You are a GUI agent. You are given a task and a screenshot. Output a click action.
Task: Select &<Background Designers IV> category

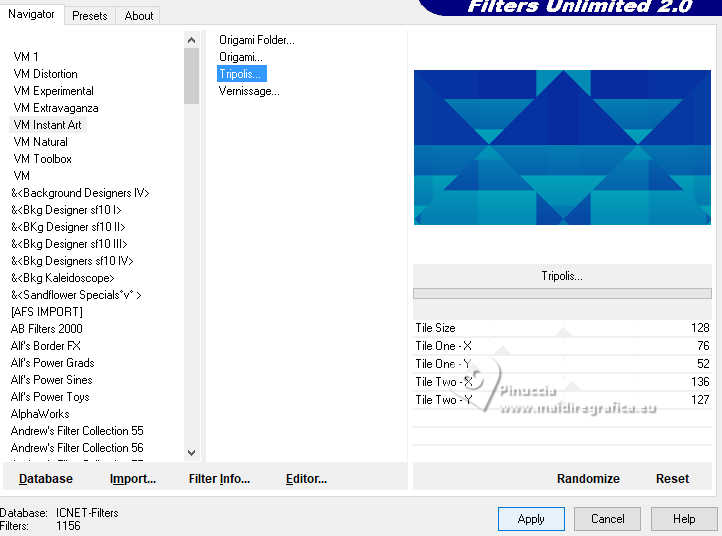tap(80, 193)
